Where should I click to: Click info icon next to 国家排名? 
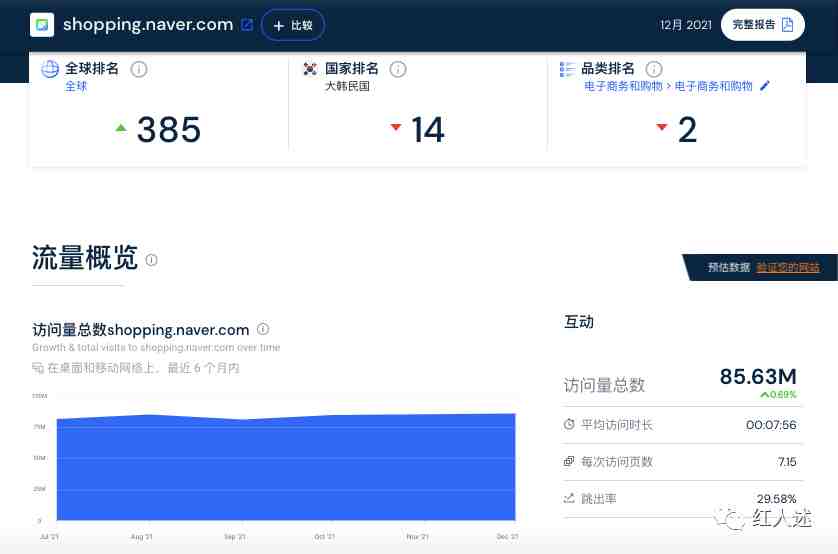tap(398, 69)
